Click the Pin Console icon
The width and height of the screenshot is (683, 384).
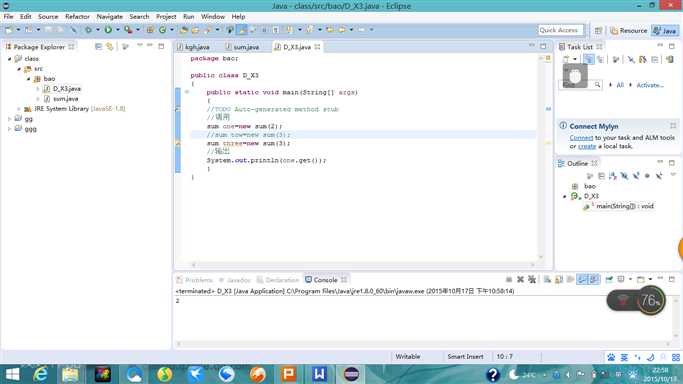click(x=609, y=280)
